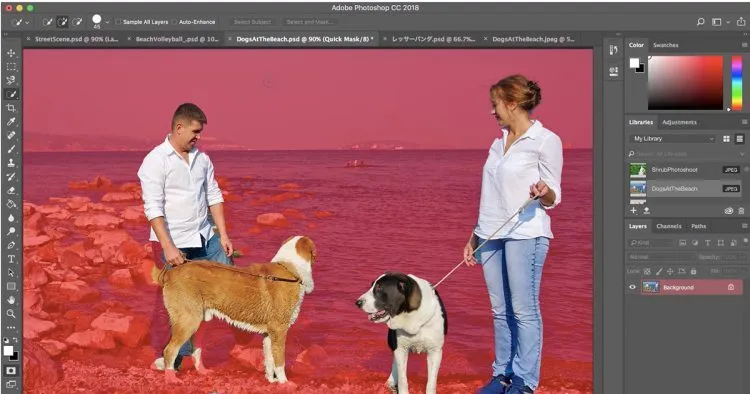
Task: Select the Lasso tool
Action: tap(11, 80)
